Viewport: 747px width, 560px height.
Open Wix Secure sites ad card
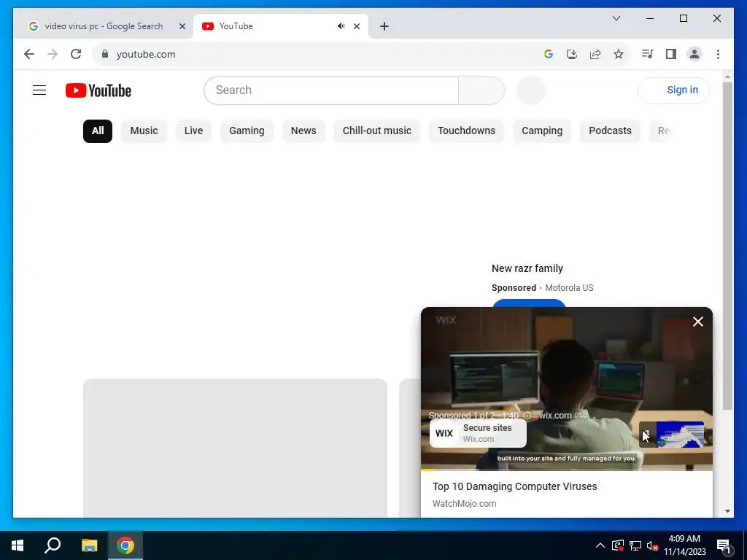478,433
